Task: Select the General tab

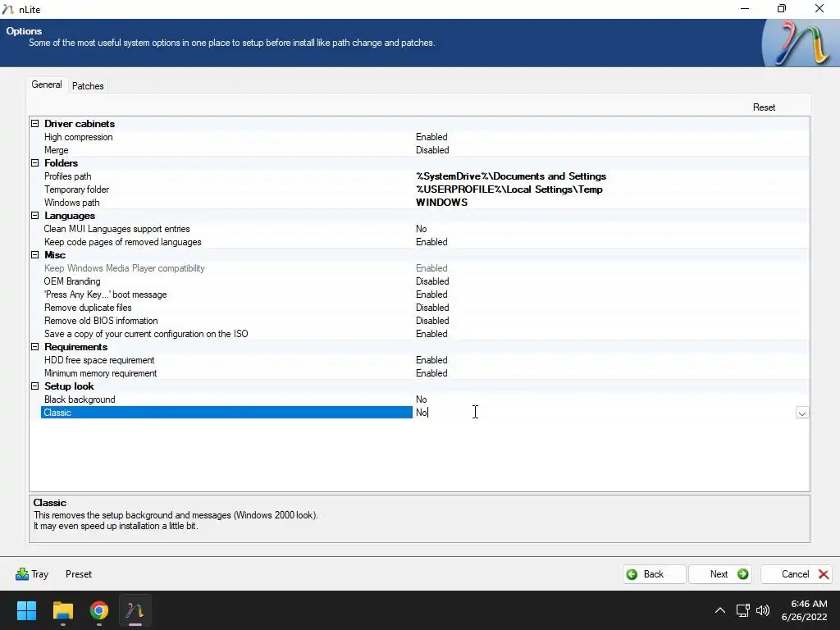Action: coord(47,84)
